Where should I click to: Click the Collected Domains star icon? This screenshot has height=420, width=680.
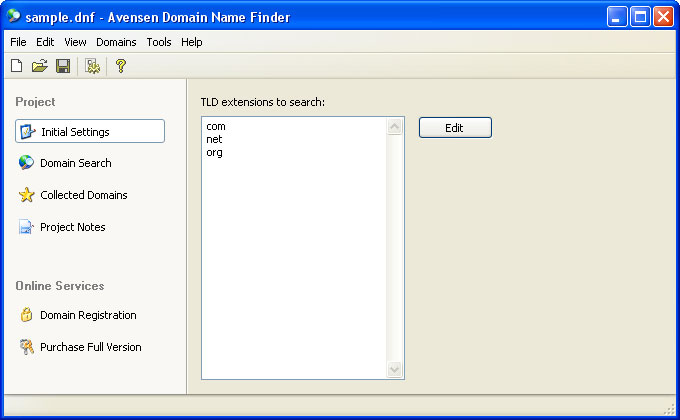tap(26, 195)
